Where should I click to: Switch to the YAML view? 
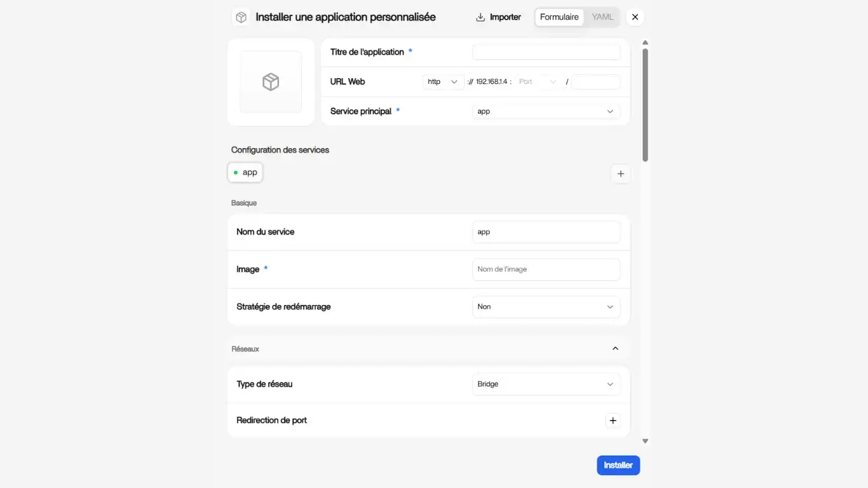[x=602, y=17]
